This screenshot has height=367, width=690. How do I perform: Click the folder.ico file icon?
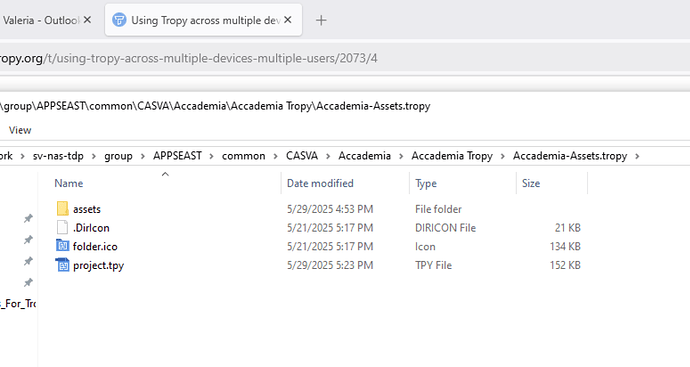62,246
